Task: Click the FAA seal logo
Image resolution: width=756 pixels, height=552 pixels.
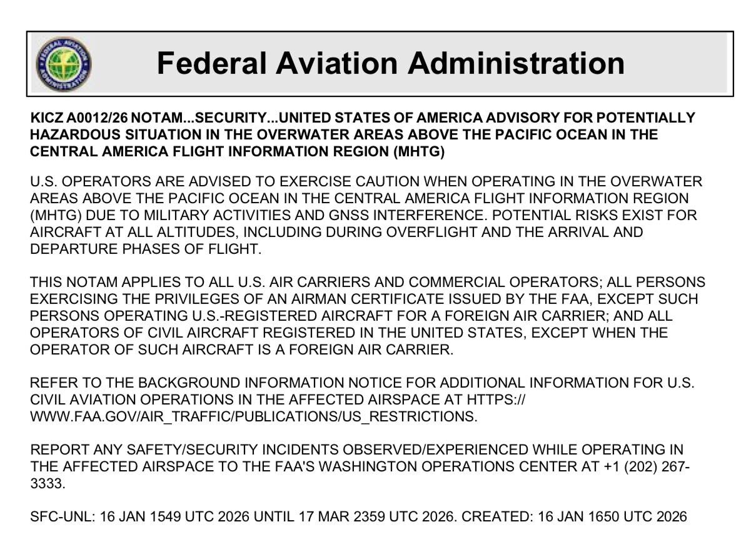Action: point(63,64)
